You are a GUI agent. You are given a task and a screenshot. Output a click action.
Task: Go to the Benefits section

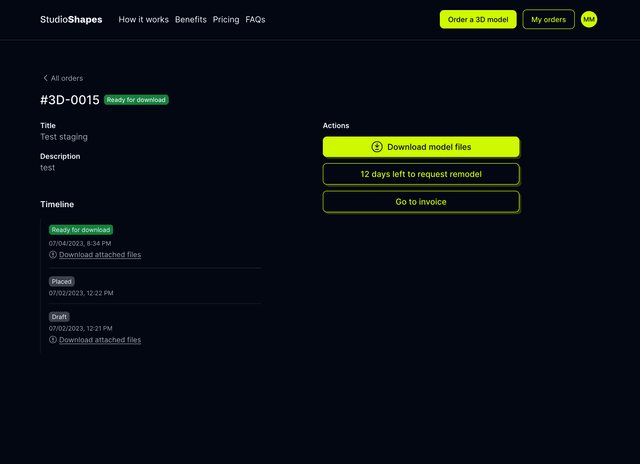[x=191, y=20]
